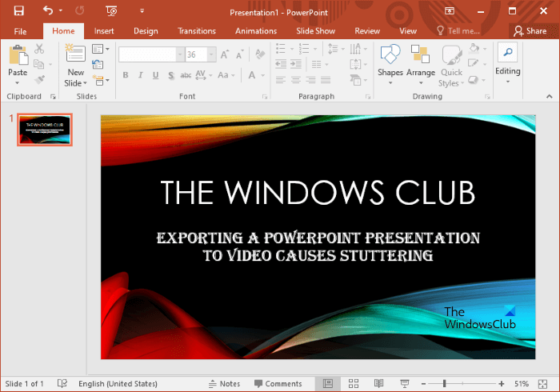Convert to SmartArt icon

358,80
